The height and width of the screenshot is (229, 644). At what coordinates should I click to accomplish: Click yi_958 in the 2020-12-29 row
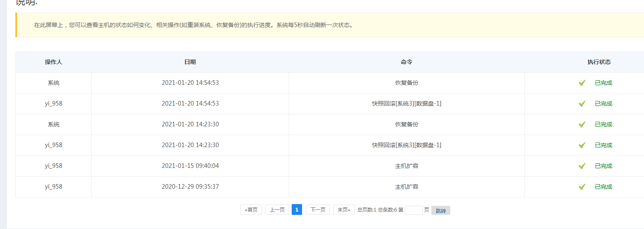coord(54,187)
